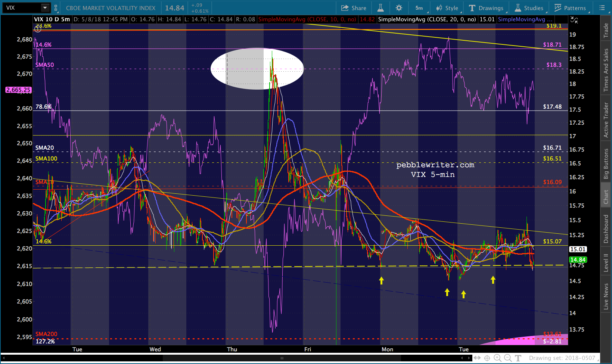Click the $18.71 price level label
The image size is (612, 364).
[x=552, y=45]
